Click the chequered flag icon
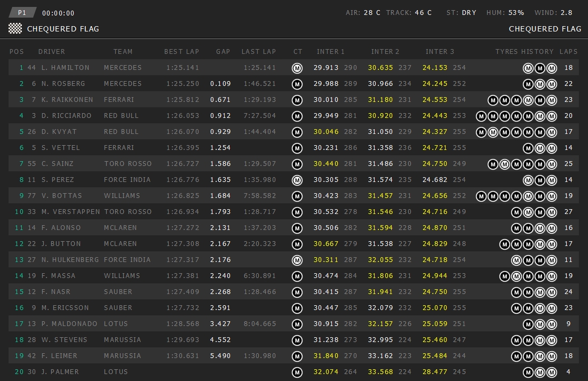This screenshot has width=588, height=381. point(15,28)
